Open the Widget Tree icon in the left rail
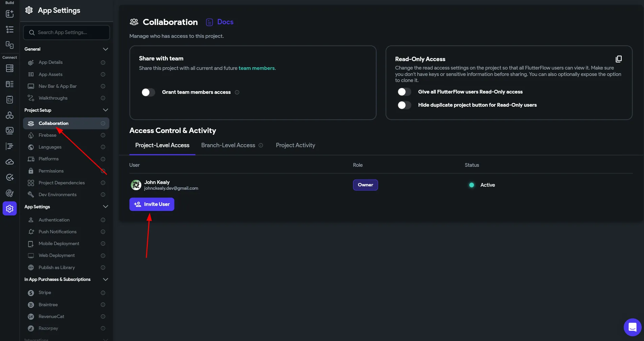This screenshot has height=341, width=644. tap(10, 29)
